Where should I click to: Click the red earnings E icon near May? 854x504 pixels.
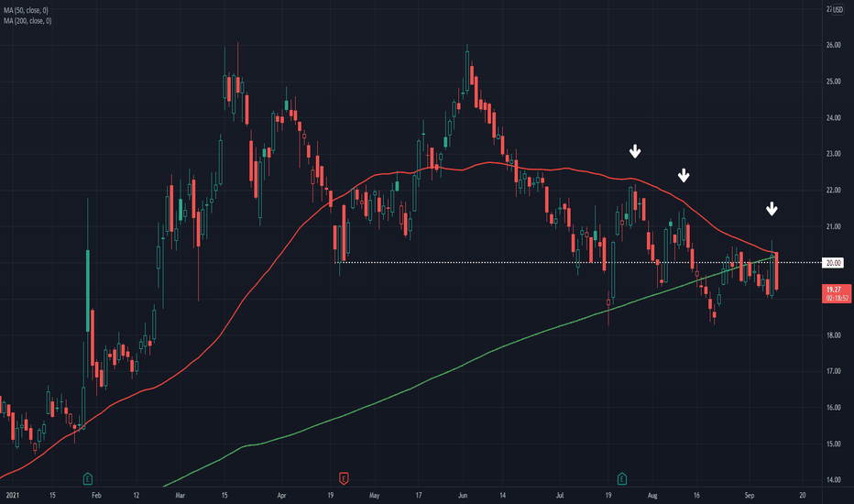tap(344, 478)
